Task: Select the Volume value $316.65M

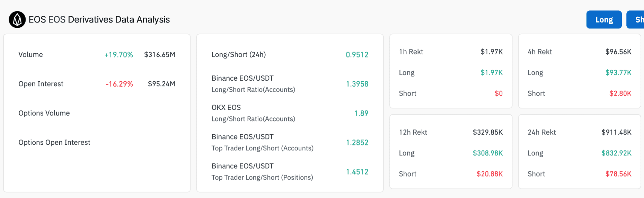Action: pyautogui.click(x=159, y=55)
